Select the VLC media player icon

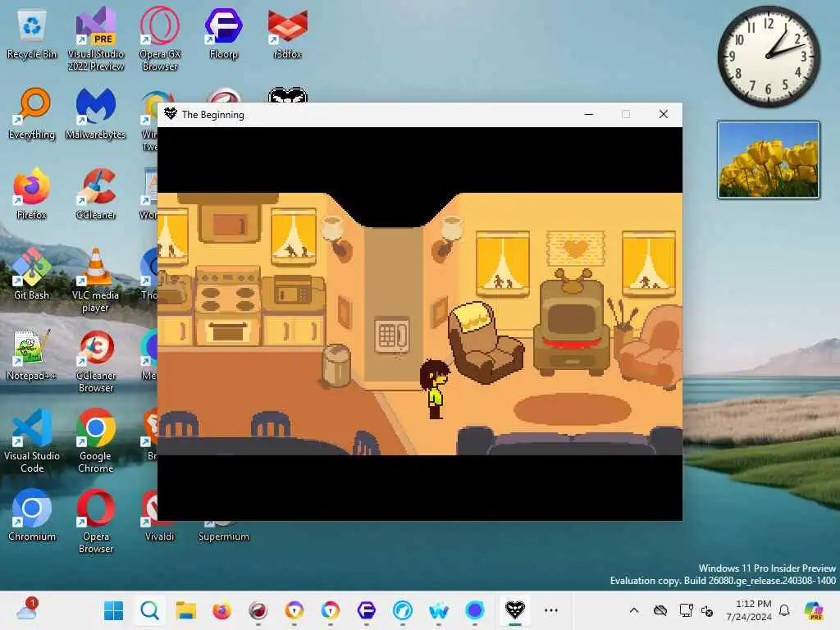click(x=95, y=281)
